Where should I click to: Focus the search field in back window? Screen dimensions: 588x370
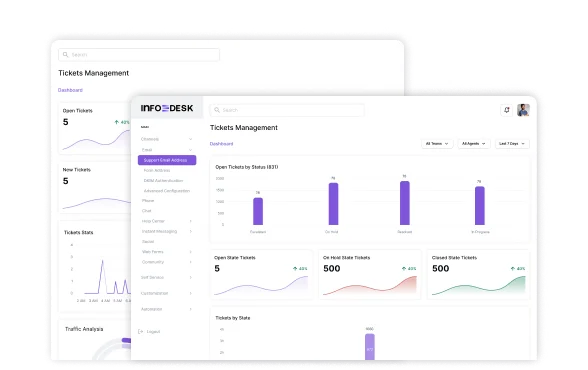(x=139, y=55)
